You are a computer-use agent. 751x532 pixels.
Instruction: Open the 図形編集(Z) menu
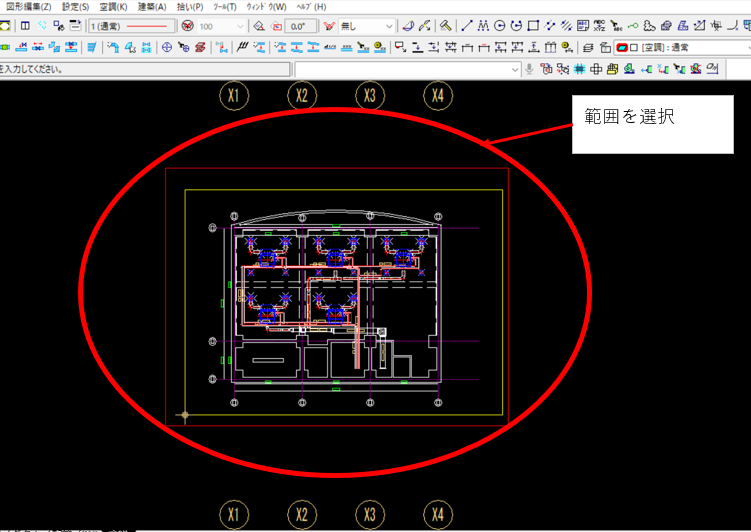[x=28, y=7]
